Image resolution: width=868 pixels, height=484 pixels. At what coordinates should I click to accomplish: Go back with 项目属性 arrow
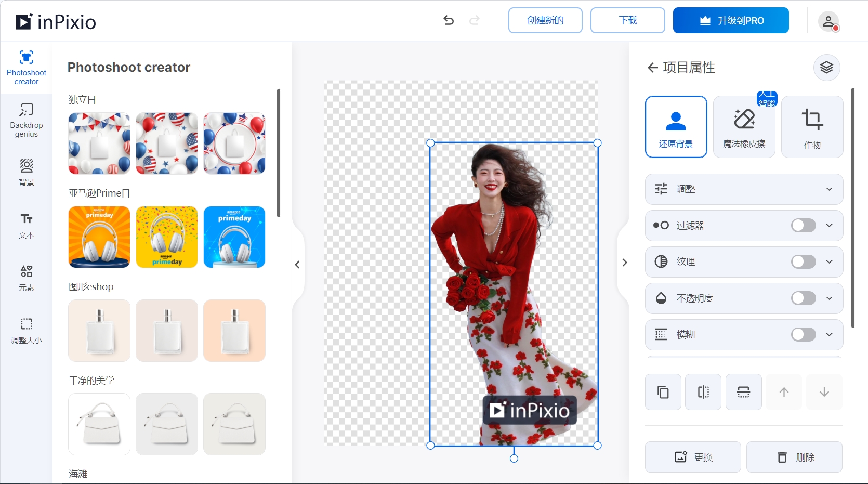(652, 68)
